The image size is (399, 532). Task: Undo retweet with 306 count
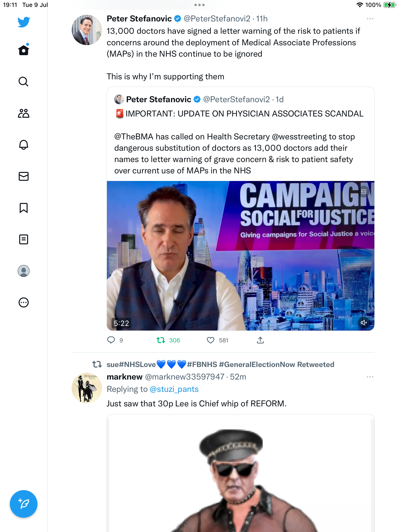click(x=161, y=340)
